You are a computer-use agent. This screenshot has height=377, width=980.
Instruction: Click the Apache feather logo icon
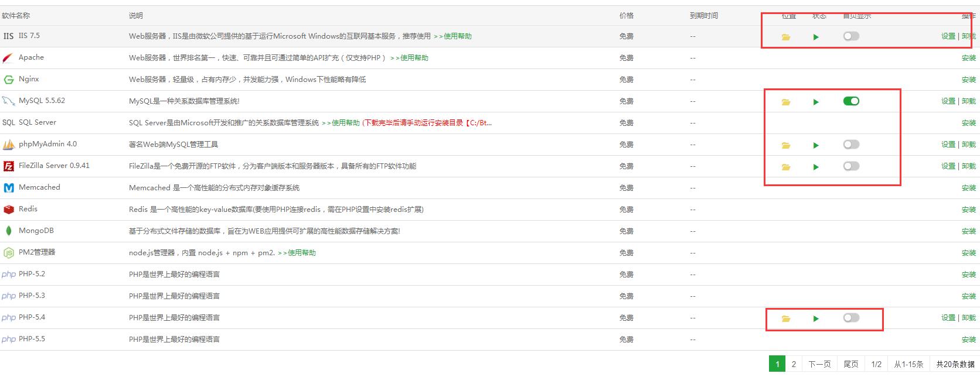point(8,58)
